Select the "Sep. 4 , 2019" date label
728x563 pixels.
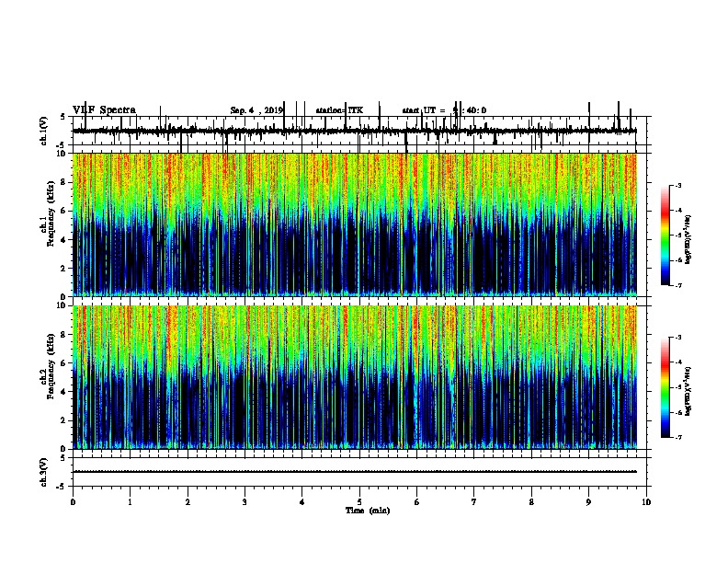(256, 110)
